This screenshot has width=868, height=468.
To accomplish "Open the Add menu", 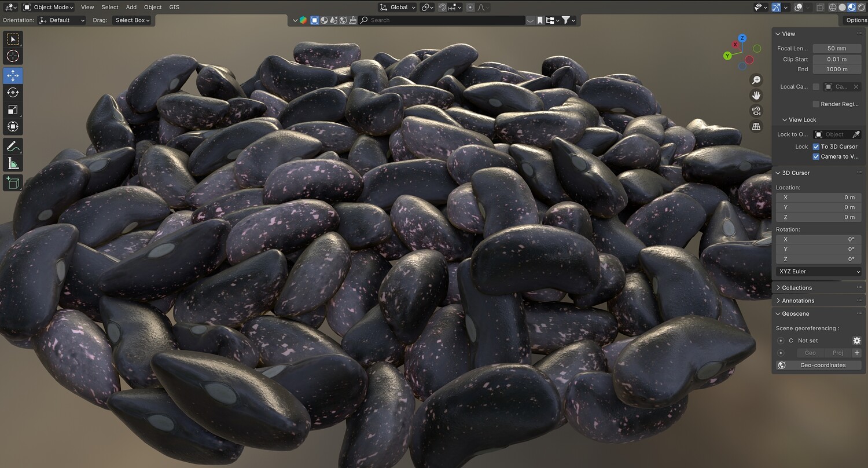I will [131, 8].
